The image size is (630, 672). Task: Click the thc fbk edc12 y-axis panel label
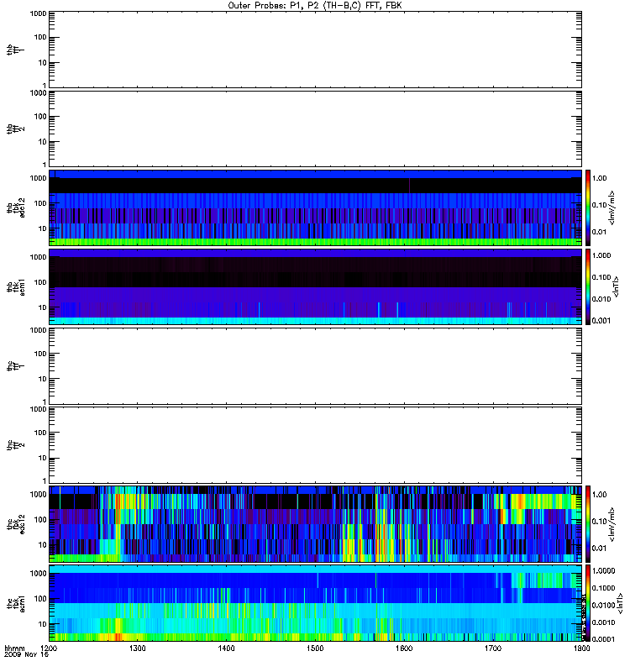(16, 523)
